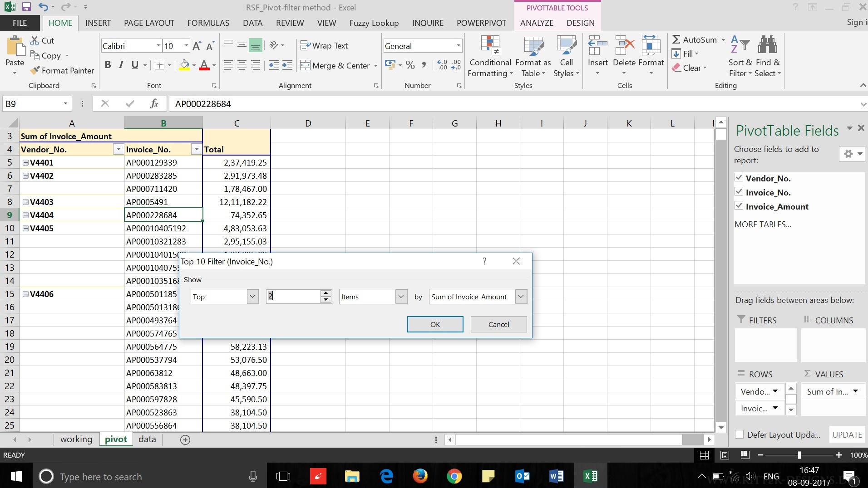Open Cell Styles gallery
The height and width of the screenshot is (488, 868).
(x=566, y=56)
